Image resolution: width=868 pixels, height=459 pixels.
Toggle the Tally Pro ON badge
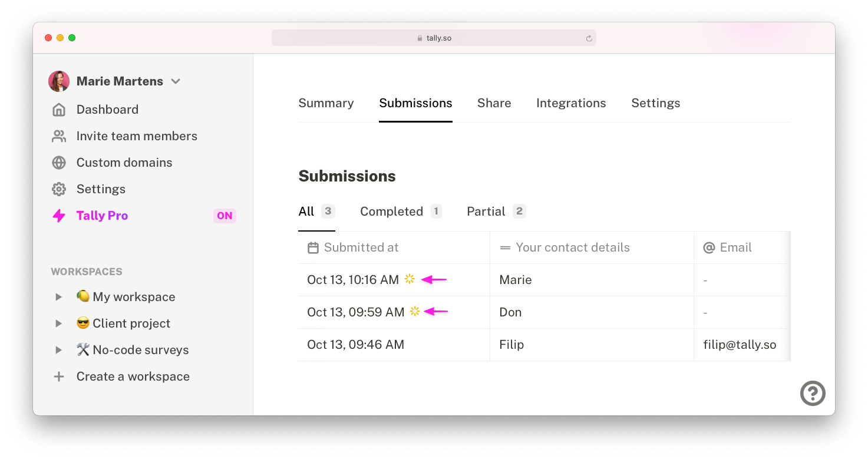tap(225, 216)
